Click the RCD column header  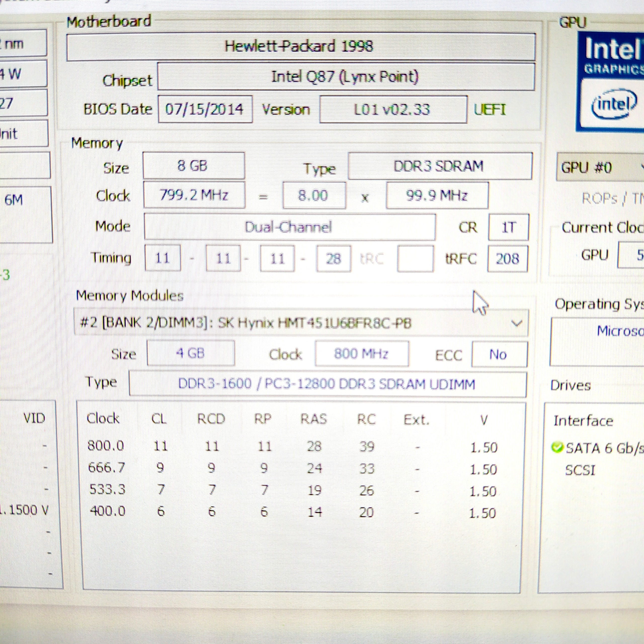(211, 419)
